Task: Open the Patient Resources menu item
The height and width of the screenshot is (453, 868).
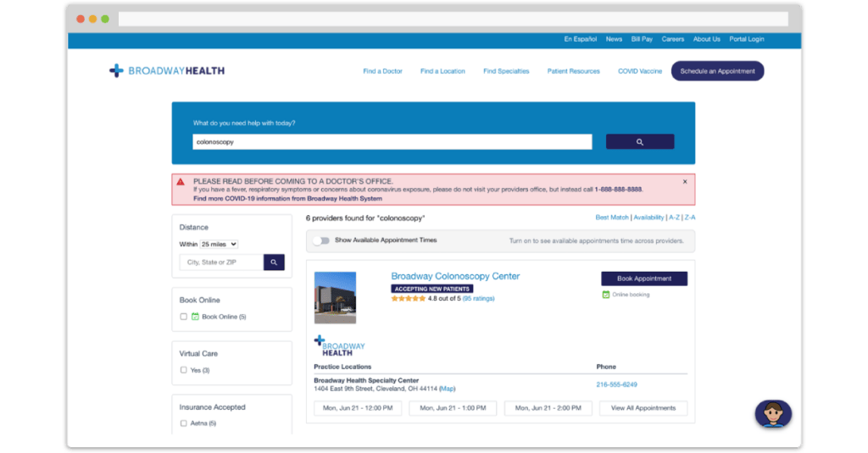Action: coord(573,71)
